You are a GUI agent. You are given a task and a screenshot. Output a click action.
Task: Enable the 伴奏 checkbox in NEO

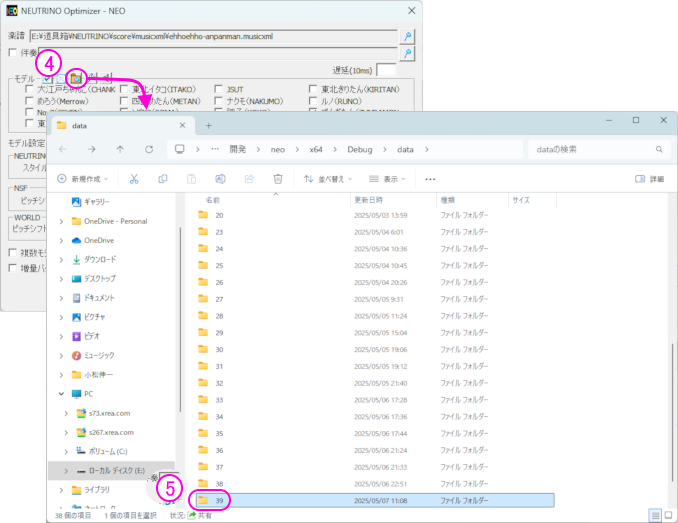click(x=13, y=53)
